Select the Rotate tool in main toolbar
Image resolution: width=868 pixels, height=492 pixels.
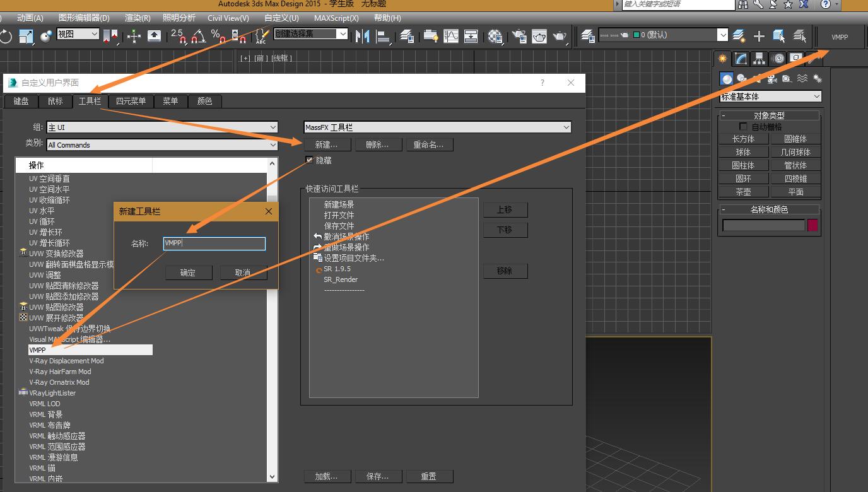tap(6, 36)
